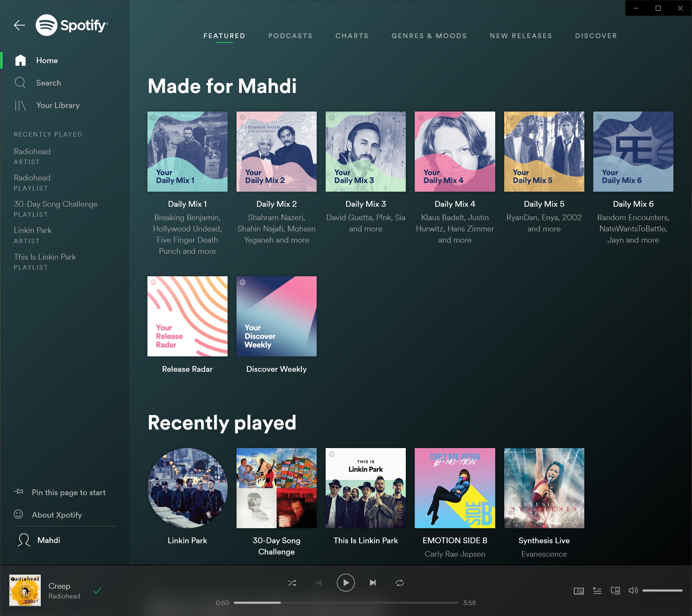Skip to next track
The height and width of the screenshot is (616, 692).
[372, 583]
